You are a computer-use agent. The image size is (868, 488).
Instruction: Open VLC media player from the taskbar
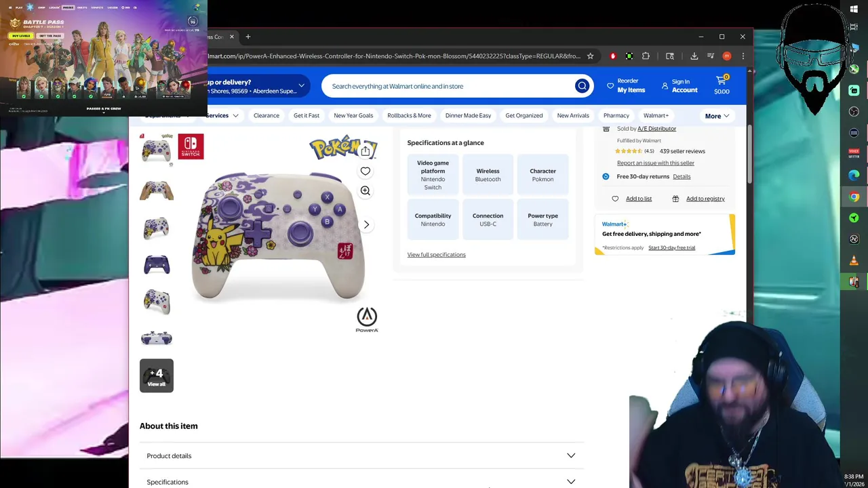tap(854, 260)
